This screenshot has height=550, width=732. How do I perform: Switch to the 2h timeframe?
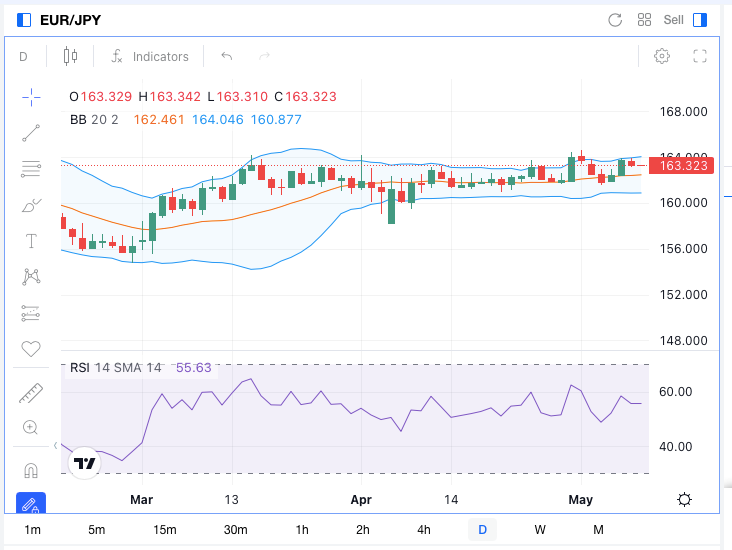point(363,530)
